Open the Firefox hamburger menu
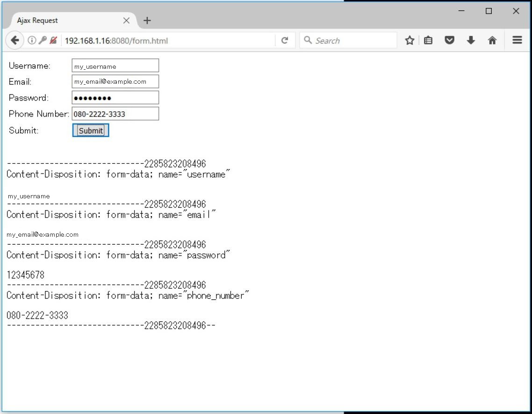Screen dimensions: 532x414 [517, 40]
